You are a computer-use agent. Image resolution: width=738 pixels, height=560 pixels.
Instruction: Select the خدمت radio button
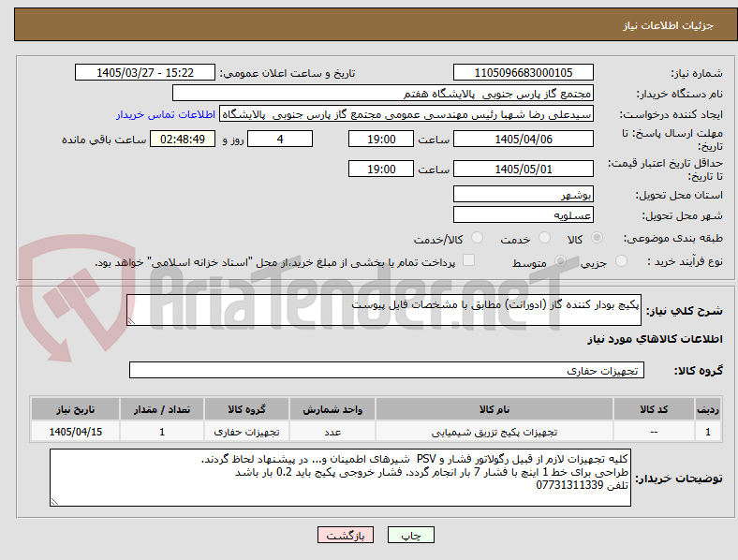pos(544,238)
